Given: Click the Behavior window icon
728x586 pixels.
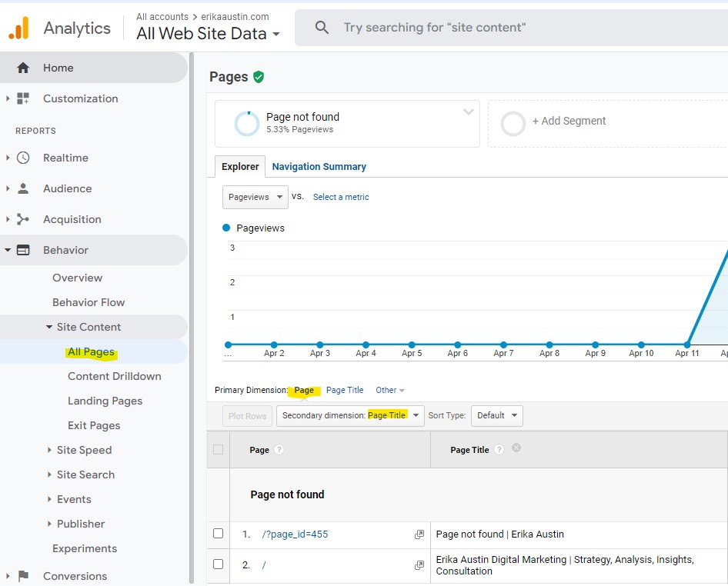Looking at the screenshot, I should [23, 250].
